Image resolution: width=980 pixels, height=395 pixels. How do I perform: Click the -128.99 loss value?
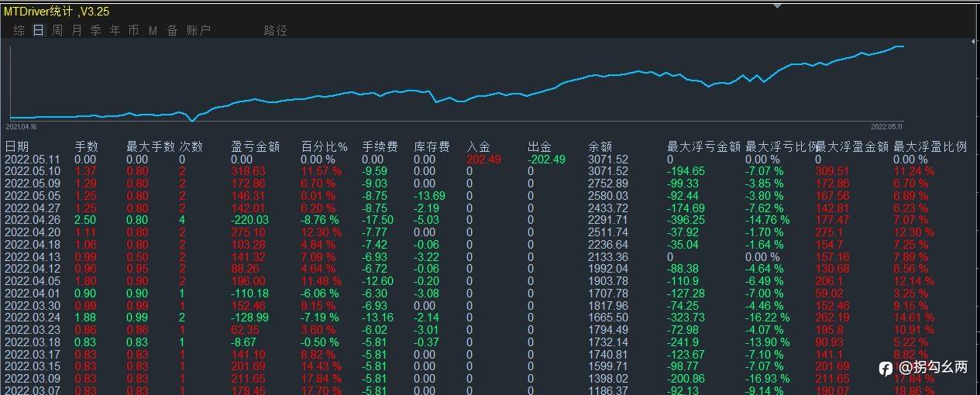point(250,318)
